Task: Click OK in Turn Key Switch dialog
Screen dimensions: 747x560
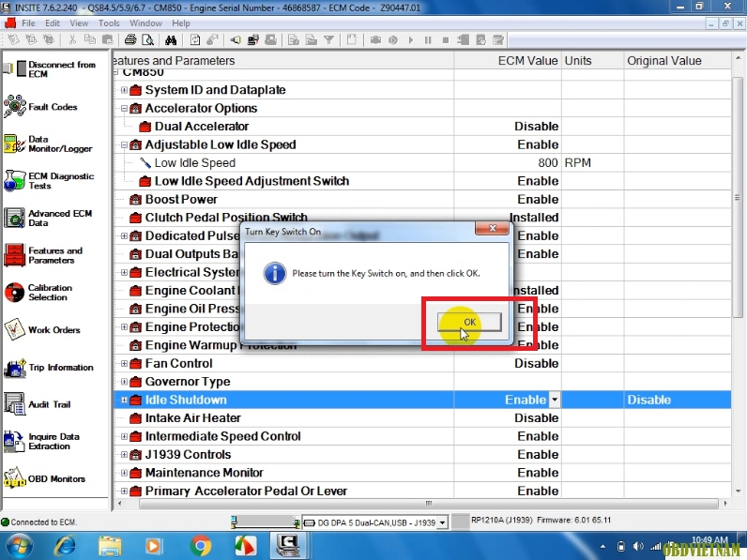Action: (x=469, y=322)
